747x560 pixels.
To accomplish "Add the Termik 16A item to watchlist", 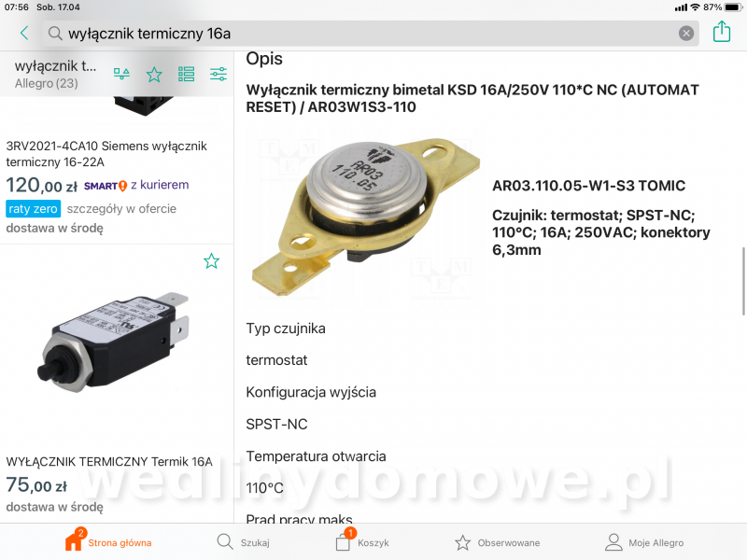I will coord(212,261).
